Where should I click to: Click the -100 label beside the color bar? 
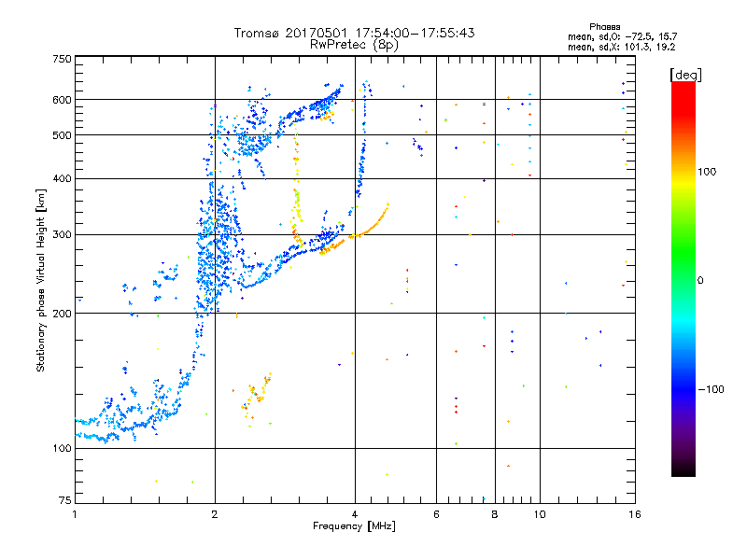tap(711, 389)
